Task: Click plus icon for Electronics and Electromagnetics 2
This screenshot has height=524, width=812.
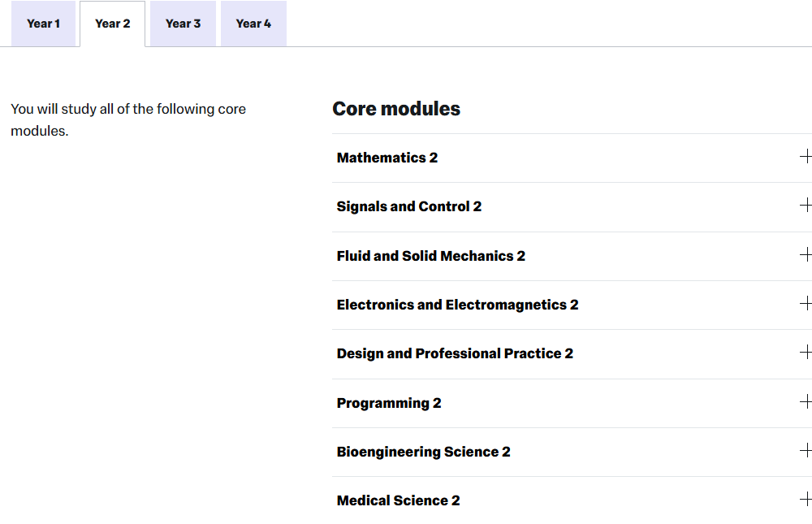Action: coord(806,304)
